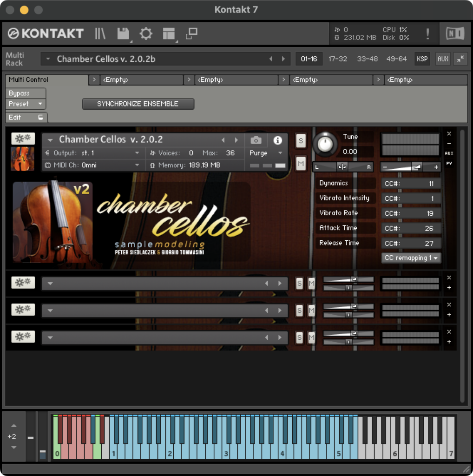
Task: Open second empty slot dropdown arrow
Action: point(50,310)
